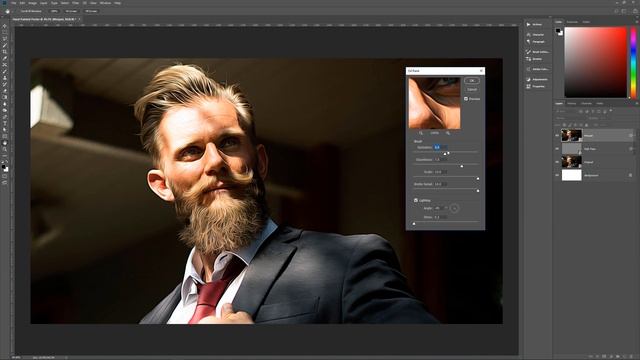Click the Fill Screen button

tap(91, 11)
